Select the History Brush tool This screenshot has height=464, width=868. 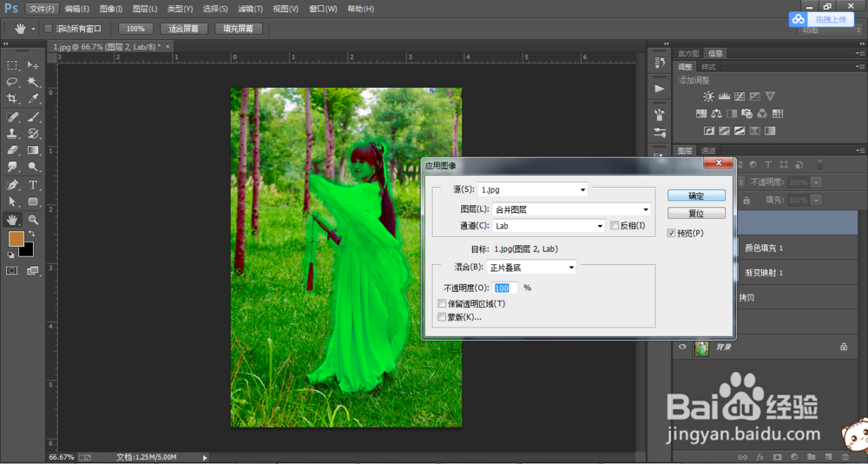(33, 134)
